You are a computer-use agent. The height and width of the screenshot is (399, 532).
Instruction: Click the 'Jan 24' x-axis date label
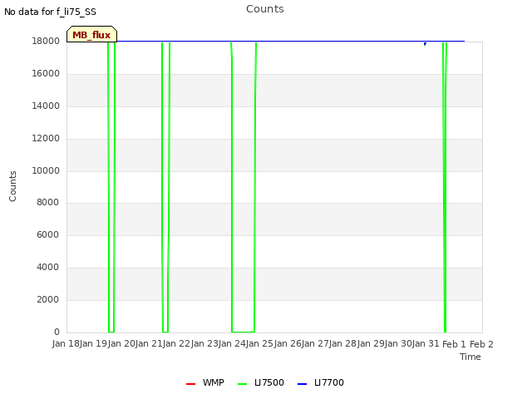pos(232,343)
